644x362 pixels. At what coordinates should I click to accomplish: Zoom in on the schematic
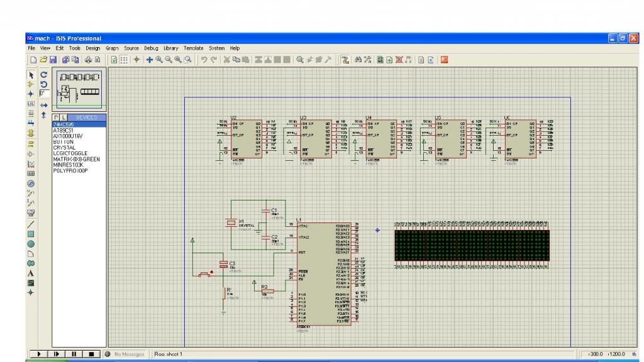point(159,60)
